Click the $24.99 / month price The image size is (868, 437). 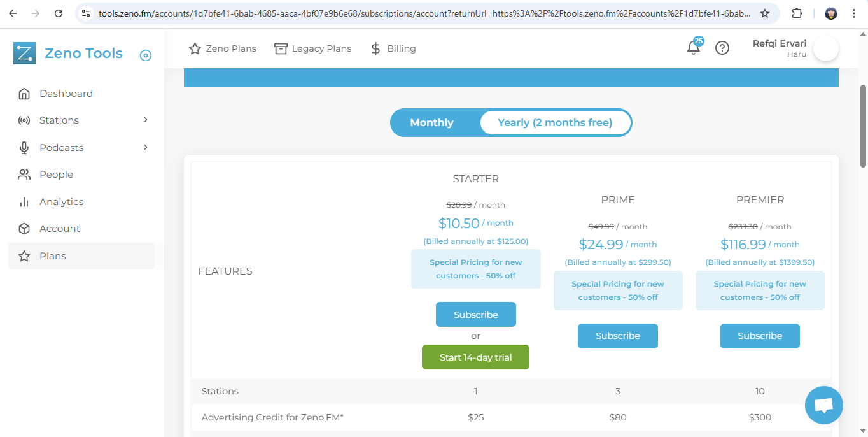point(618,245)
